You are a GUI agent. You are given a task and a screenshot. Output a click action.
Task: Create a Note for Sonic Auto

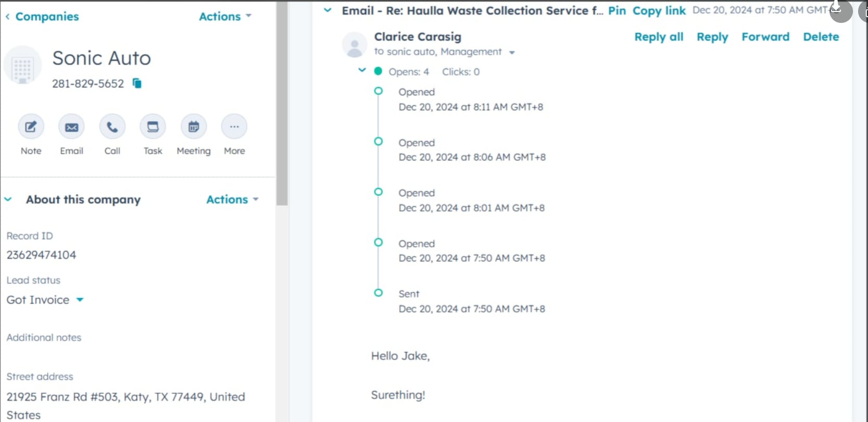[x=31, y=127]
